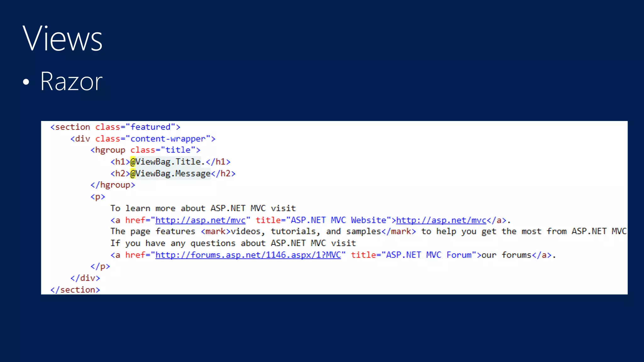This screenshot has width=644, height=362.
Task: Click the opening <p> tag
Action: tap(98, 197)
